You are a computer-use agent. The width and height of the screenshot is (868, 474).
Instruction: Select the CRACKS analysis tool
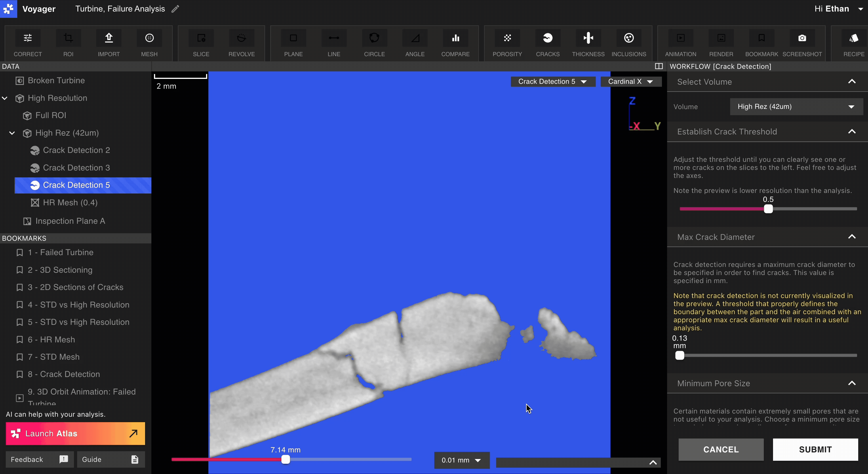point(547,43)
